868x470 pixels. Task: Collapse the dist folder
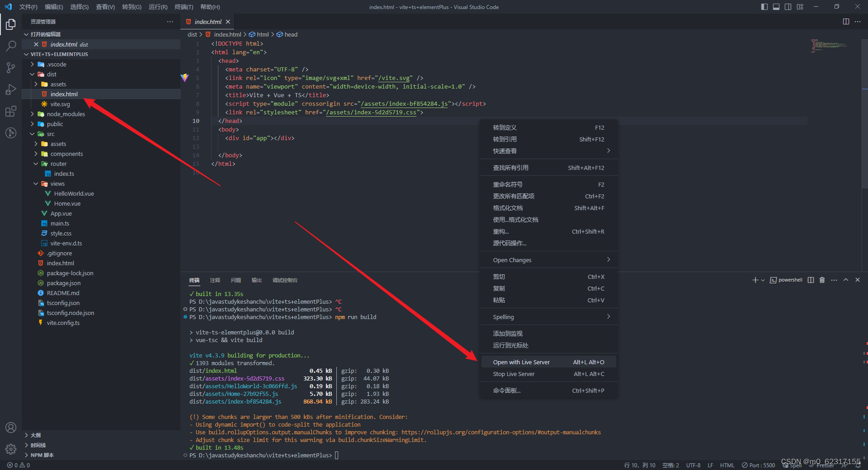click(52, 74)
